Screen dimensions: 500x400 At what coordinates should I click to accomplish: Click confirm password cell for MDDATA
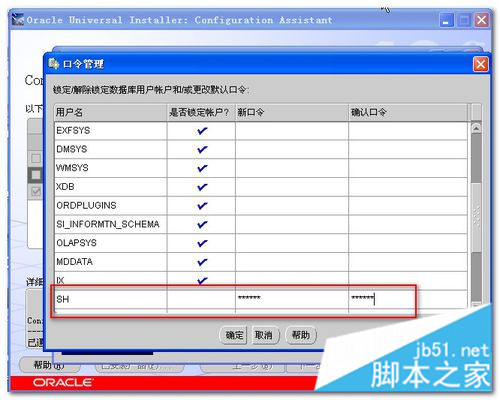pyautogui.click(x=408, y=261)
